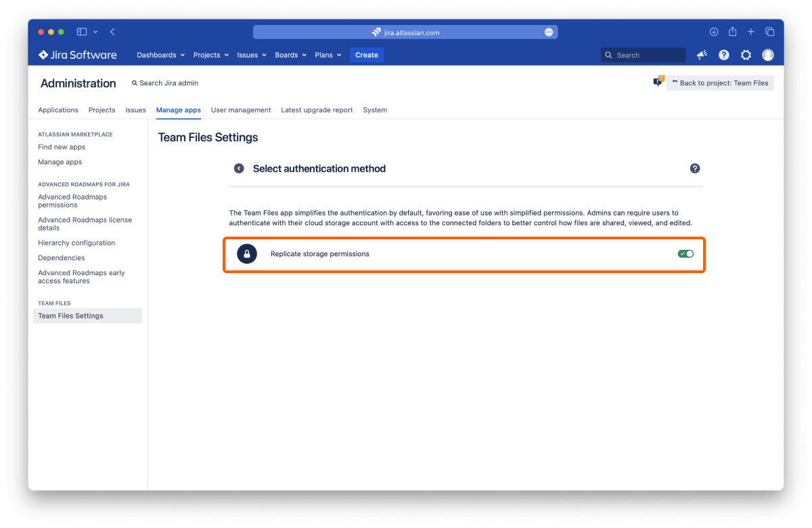This screenshot has height=528, width=812.
Task: Click the Search Jira admin field
Action: pos(165,83)
